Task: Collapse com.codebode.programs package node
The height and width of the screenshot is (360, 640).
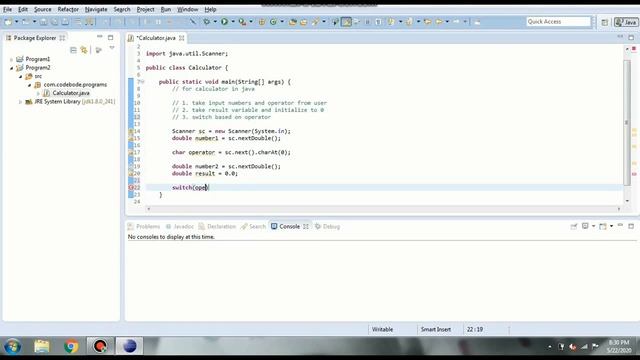Action: (x=29, y=85)
